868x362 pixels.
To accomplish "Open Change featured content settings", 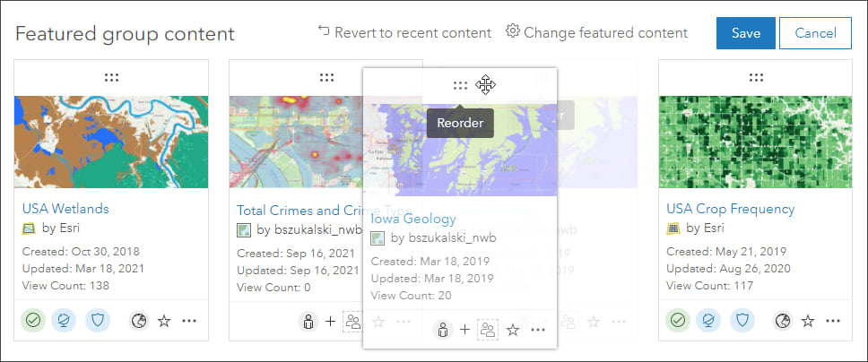I will [597, 32].
